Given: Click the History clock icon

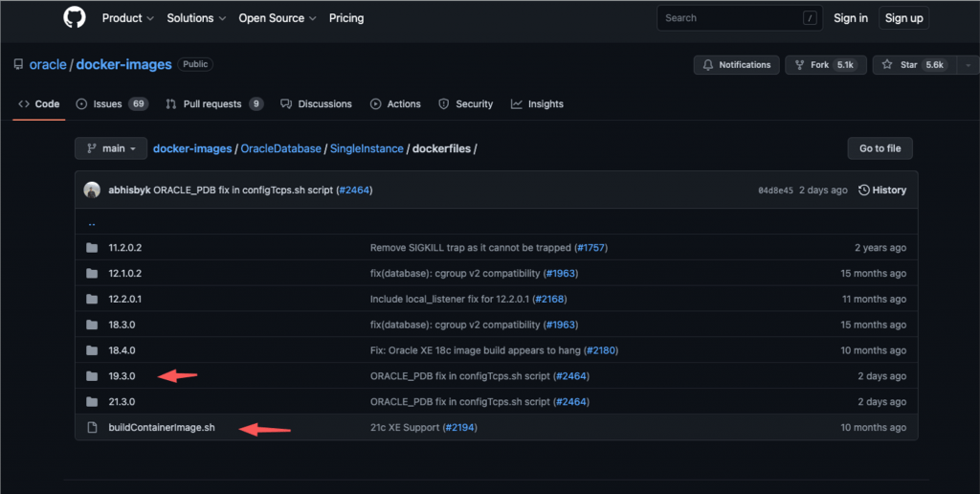Looking at the screenshot, I should point(864,191).
